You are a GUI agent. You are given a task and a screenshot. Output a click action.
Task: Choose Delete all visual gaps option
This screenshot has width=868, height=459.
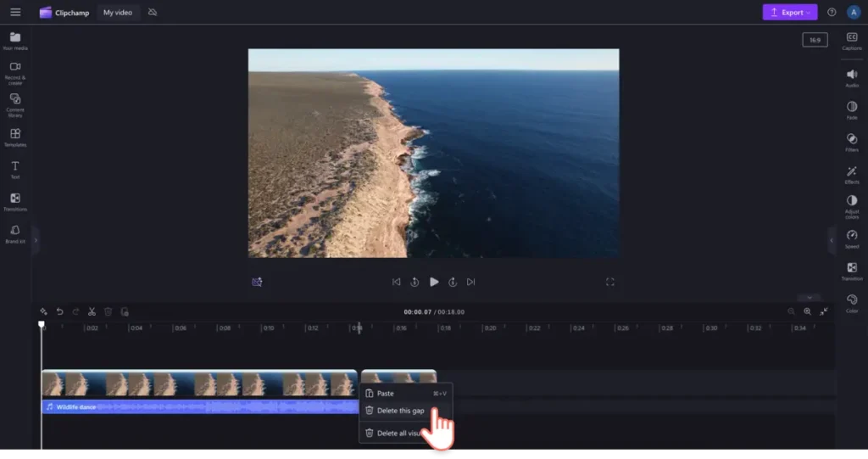pos(406,433)
